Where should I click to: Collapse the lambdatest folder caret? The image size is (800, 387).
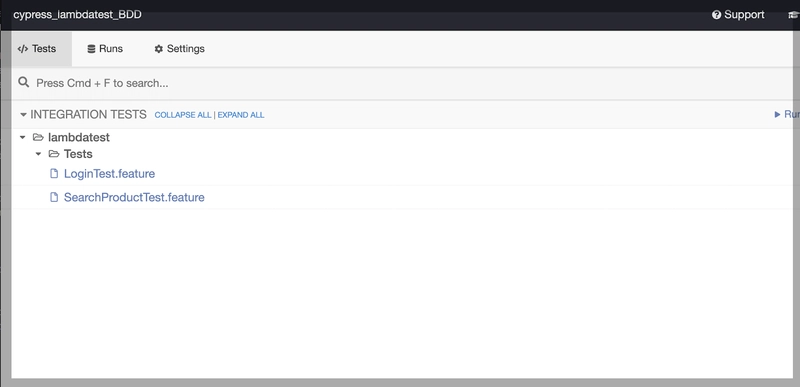tap(22, 138)
